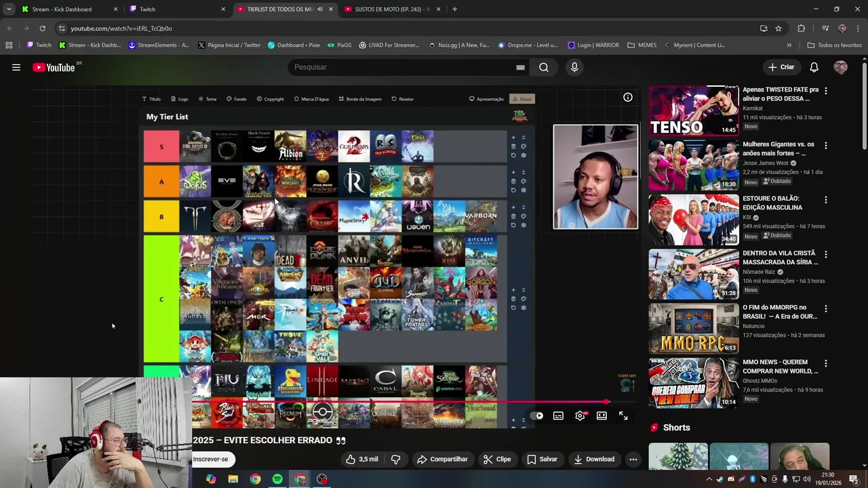Click the Download button

click(x=593, y=459)
